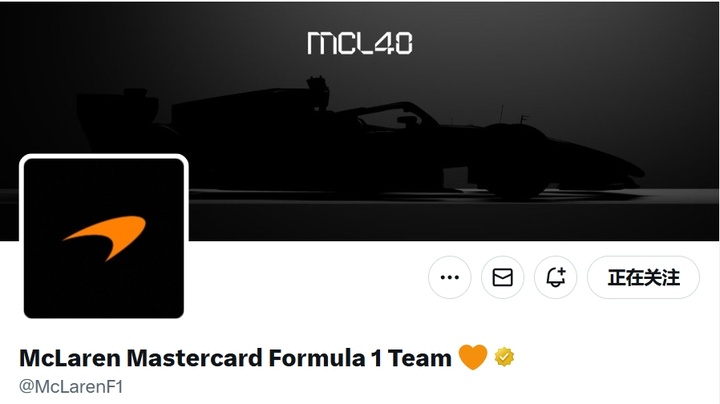Open the dark banner header image
Screen dimensions: 720x404
[360, 121]
